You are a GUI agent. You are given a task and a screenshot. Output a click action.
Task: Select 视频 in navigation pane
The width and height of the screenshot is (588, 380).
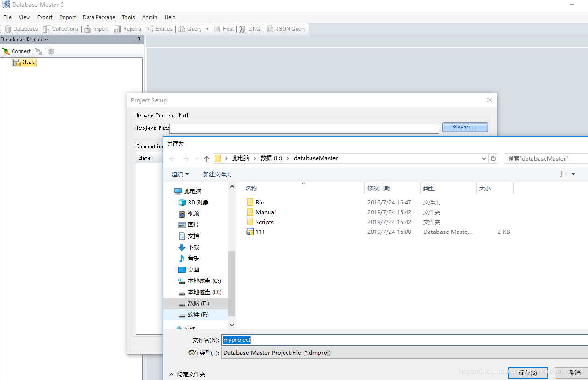pyautogui.click(x=189, y=214)
